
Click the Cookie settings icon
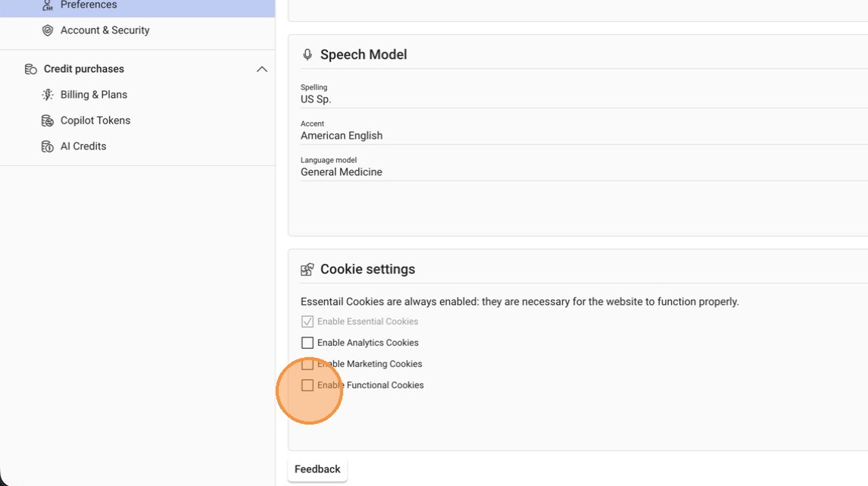(308, 269)
